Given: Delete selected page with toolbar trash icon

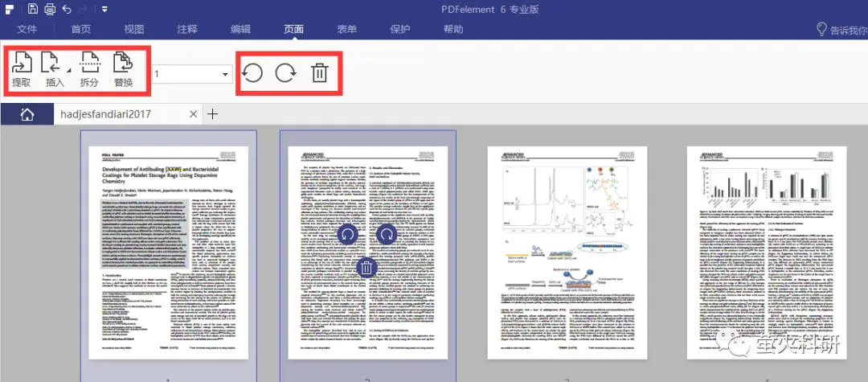Looking at the screenshot, I should [319, 73].
